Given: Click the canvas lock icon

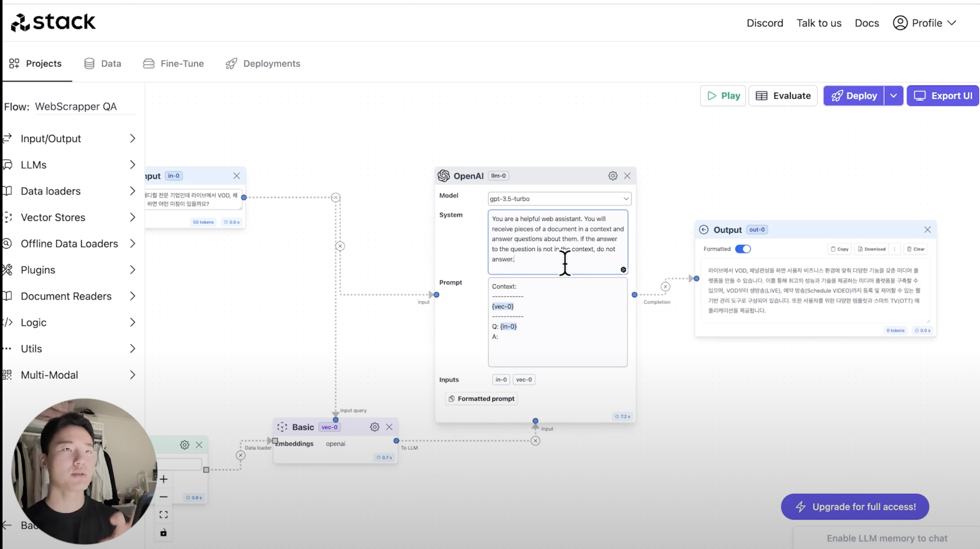Looking at the screenshot, I should tap(164, 533).
